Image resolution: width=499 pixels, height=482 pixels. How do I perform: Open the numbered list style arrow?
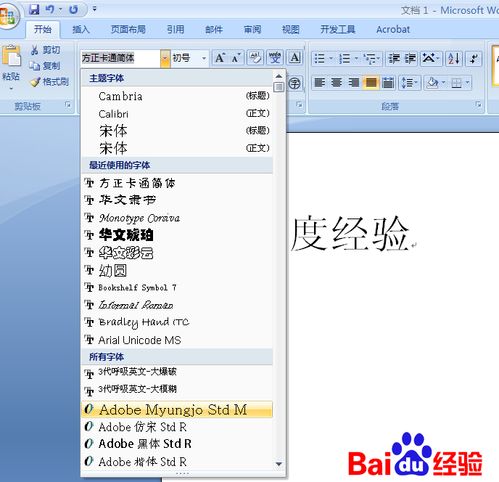[356, 59]
